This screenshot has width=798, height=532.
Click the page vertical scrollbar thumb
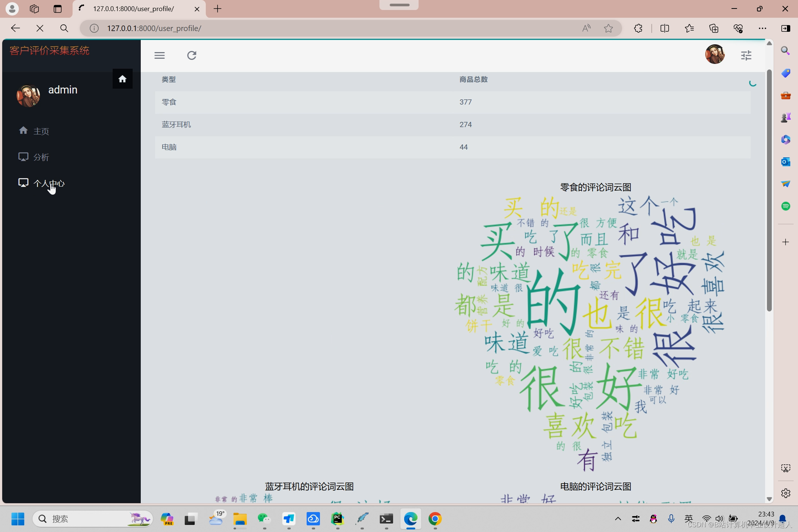769,190
